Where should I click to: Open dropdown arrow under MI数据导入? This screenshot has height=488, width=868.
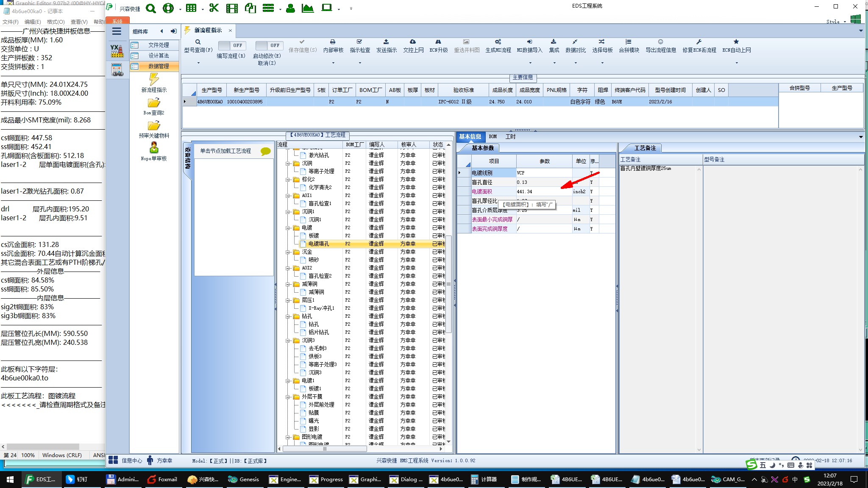point(530,63)
